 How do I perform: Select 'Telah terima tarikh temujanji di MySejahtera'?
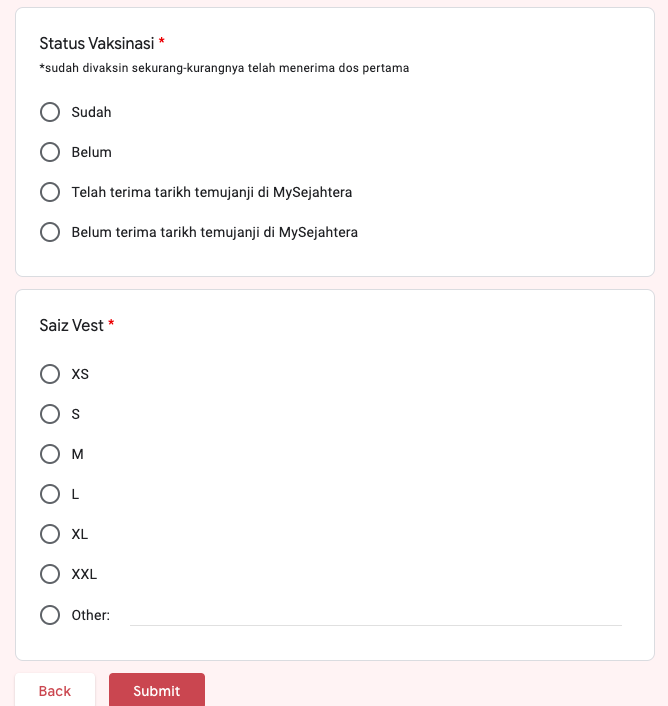50,192
